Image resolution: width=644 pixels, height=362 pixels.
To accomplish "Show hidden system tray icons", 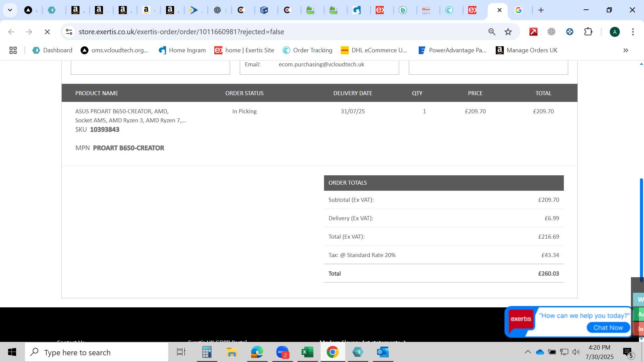I will click(528, 352).
